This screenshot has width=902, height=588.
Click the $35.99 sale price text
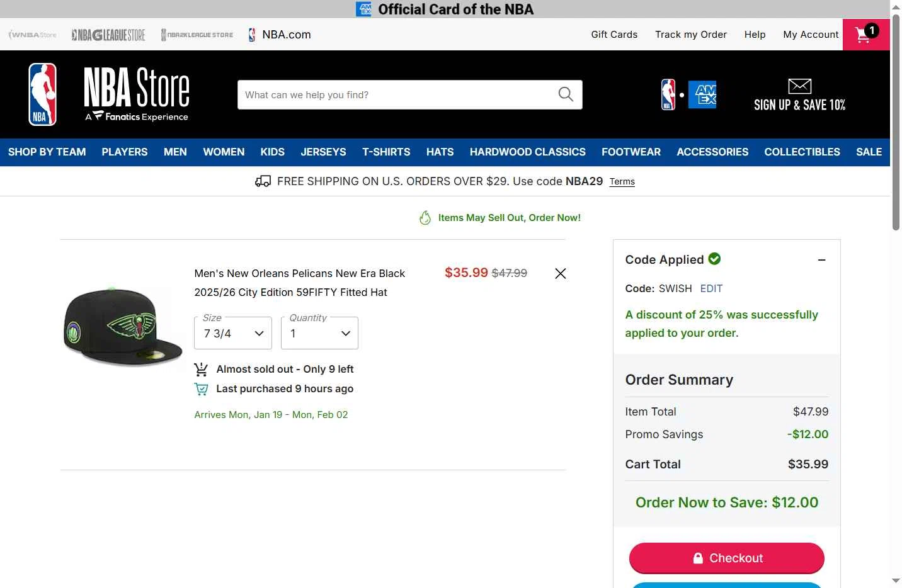(x=466, y=273)
